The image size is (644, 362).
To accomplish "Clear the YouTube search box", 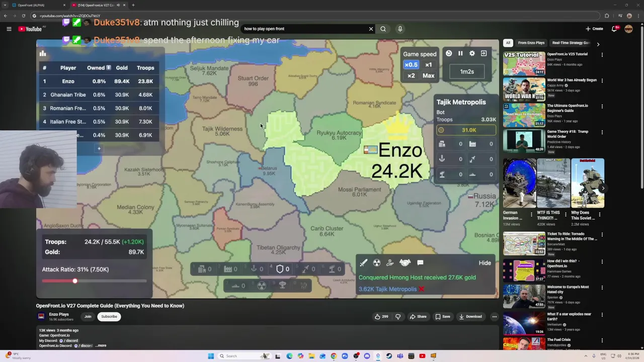I will [x=371, y=29].
